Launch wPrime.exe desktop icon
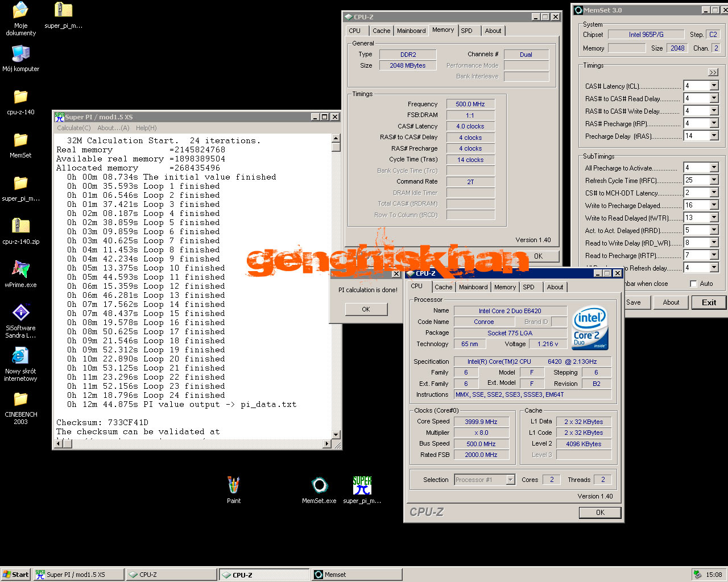 coord(20,275)
